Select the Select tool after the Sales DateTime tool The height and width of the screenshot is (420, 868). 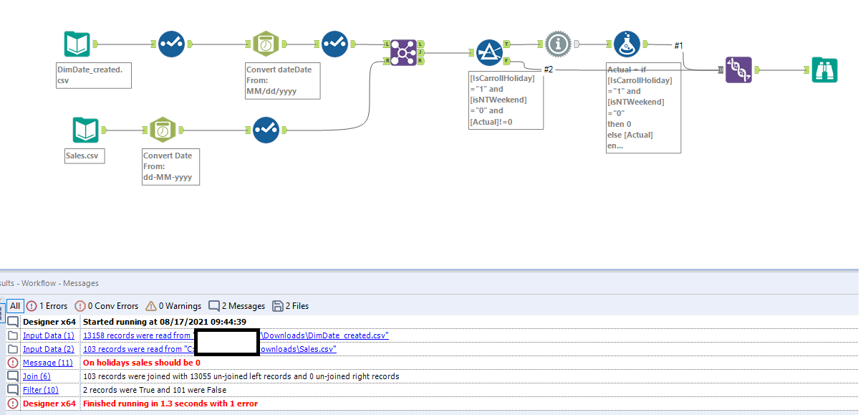point(266,130)
